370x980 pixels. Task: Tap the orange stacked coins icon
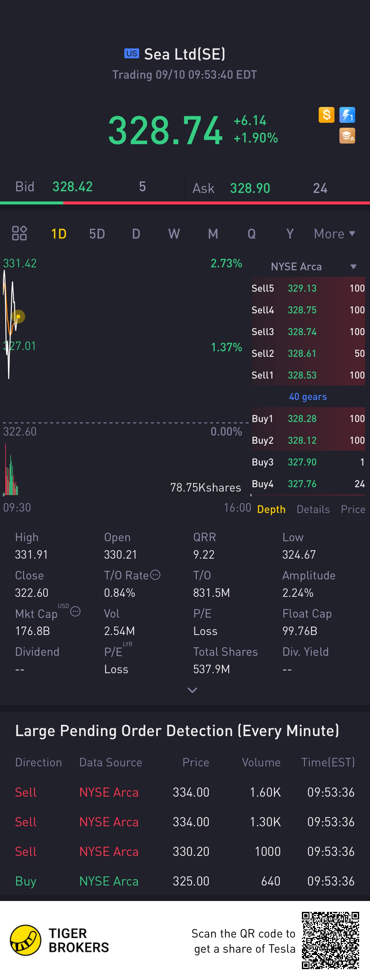[347, 136]
